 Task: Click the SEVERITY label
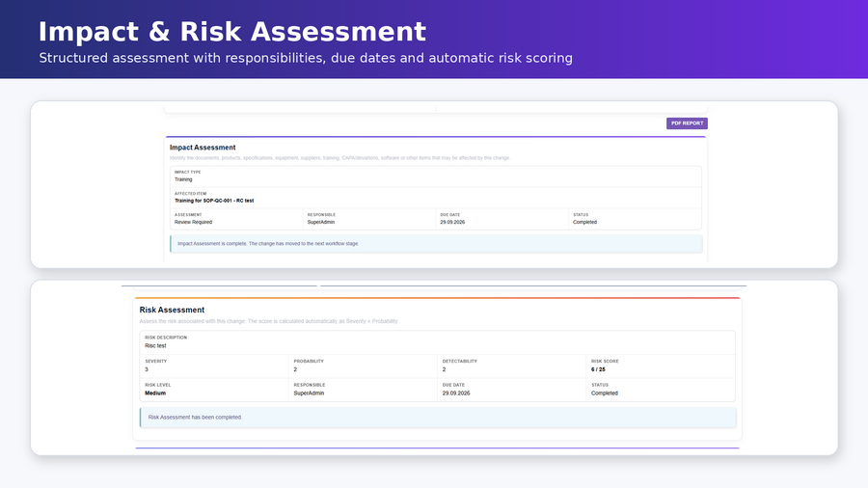pyautogui.click(x=155, y=362)
